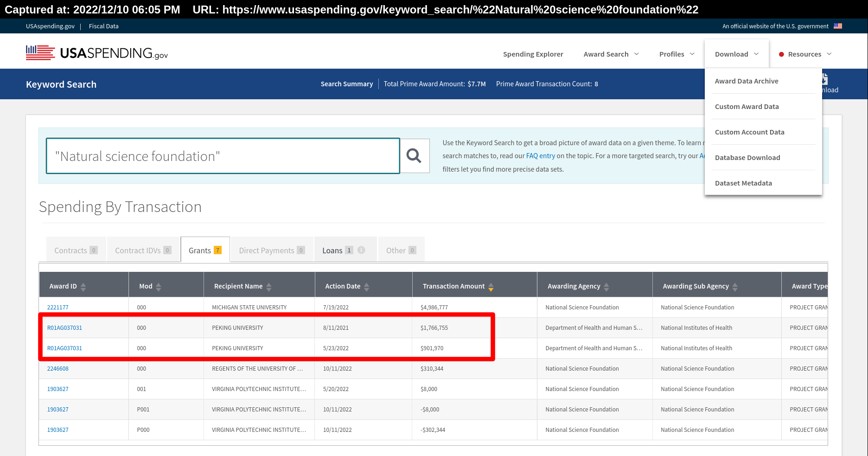Click the $1,766,755 transaction amount

point(434,328)
